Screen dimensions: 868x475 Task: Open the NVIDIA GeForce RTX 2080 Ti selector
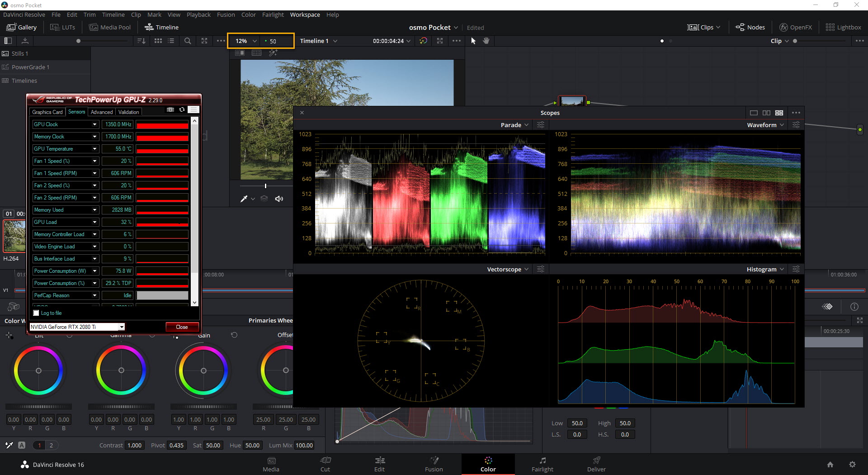77,327
